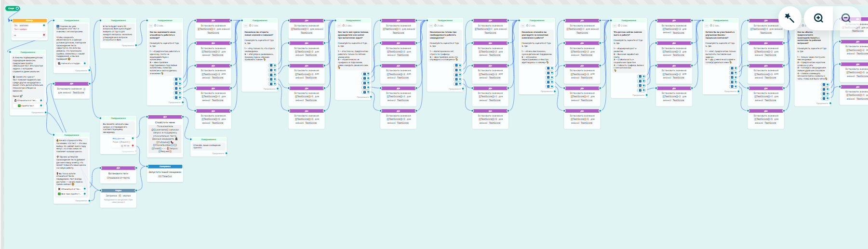This screenshot has height=249, width=868.
Task: Click the 'Все таки пройти т...' reply button
Action: [70, 194]
